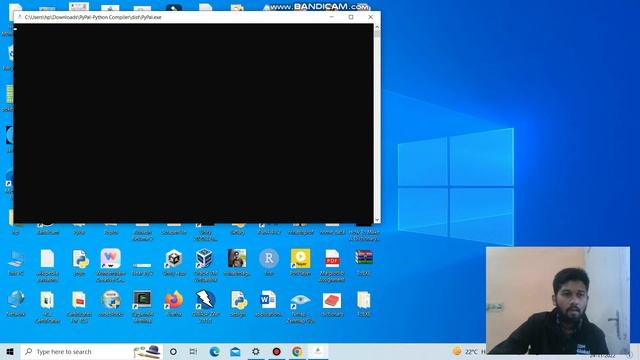Maximize the PyPal.exe console window

[351, 17]
